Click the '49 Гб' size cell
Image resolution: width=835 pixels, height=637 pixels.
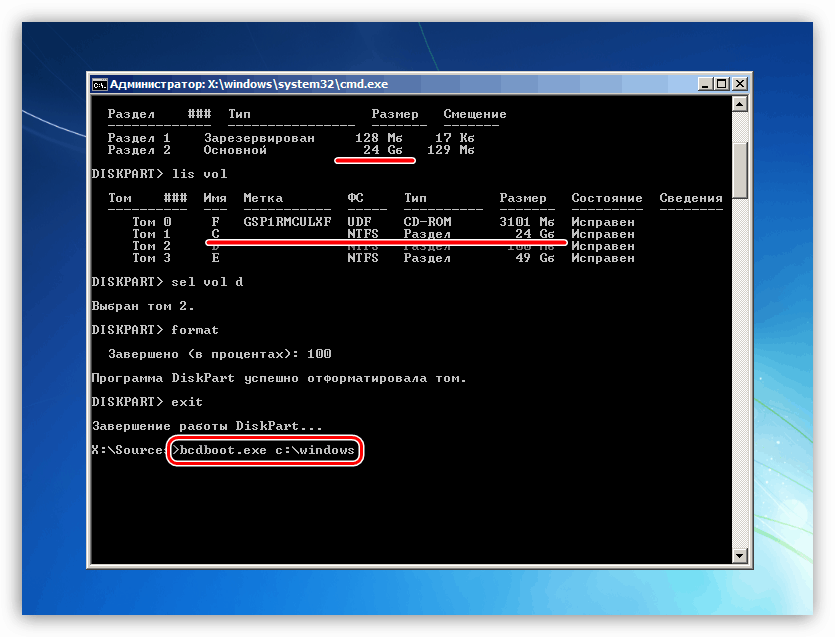click(535, 258)
